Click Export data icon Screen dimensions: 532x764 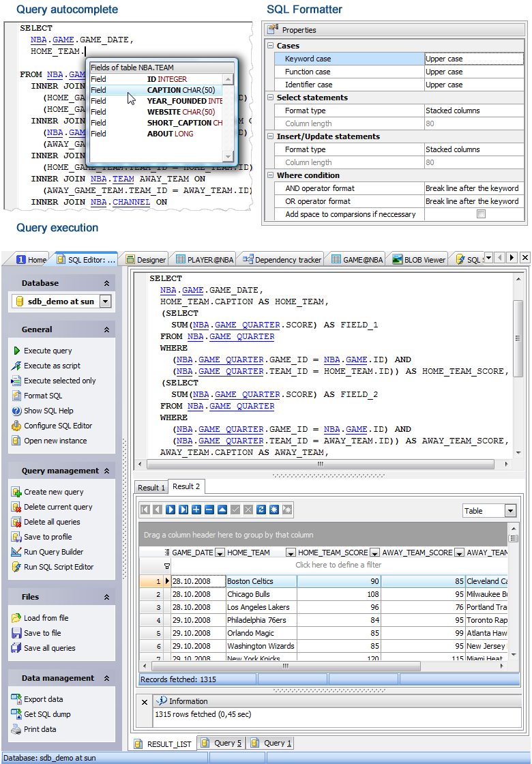coord(16,699)
